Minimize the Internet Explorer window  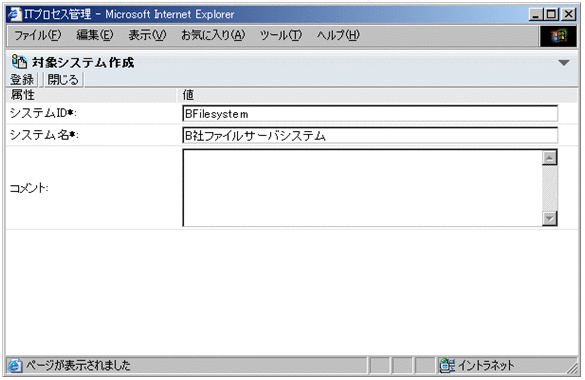point(536,15)
